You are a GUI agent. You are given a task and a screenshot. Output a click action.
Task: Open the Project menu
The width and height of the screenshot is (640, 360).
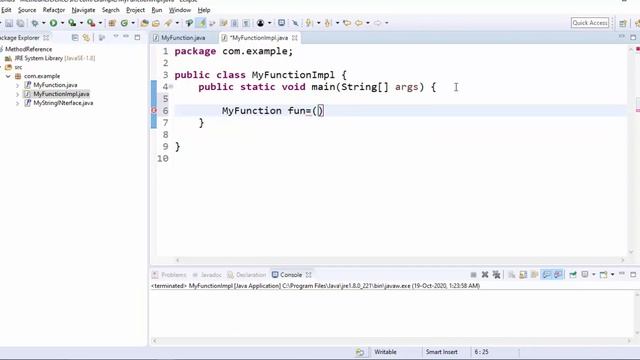coord(135,10)
